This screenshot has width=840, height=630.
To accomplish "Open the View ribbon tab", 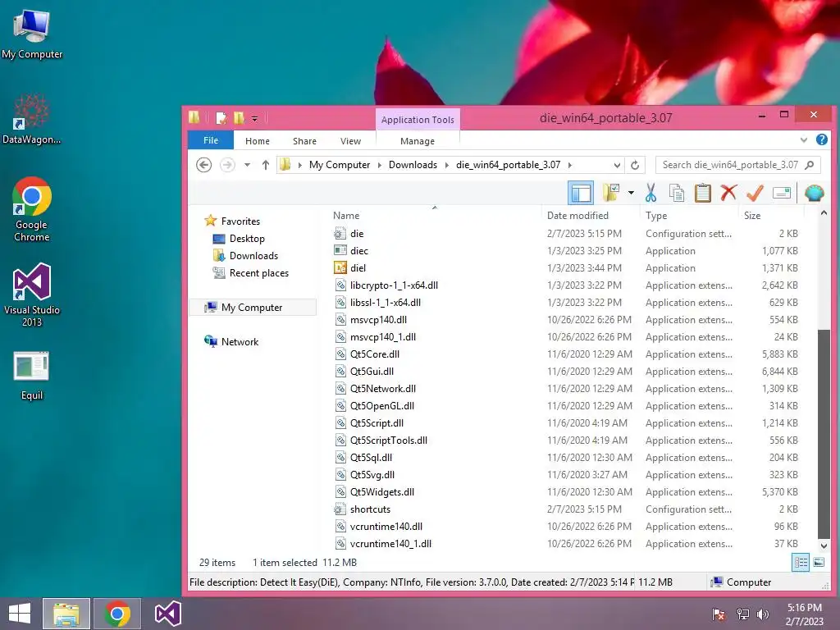I will [x=350, y=141].
